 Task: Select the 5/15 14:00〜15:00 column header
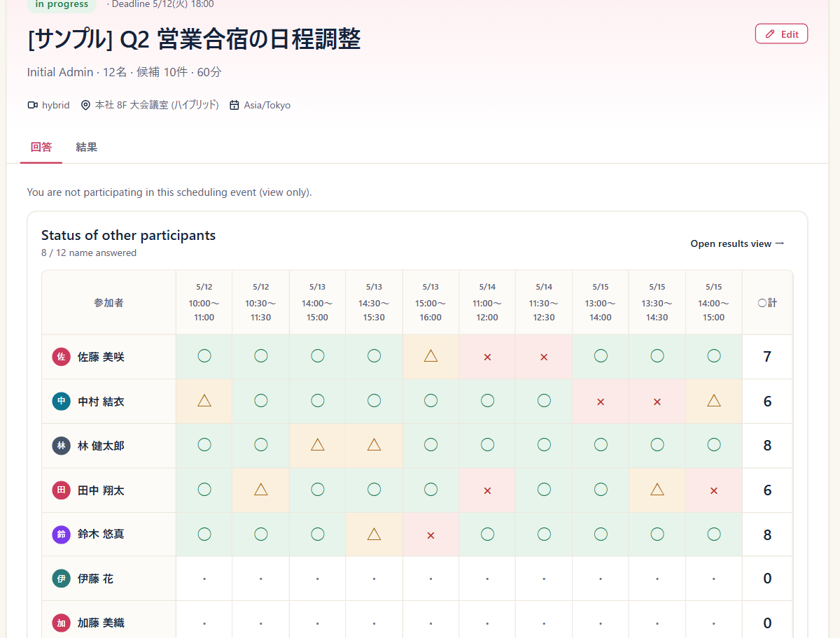click(714, 302)
